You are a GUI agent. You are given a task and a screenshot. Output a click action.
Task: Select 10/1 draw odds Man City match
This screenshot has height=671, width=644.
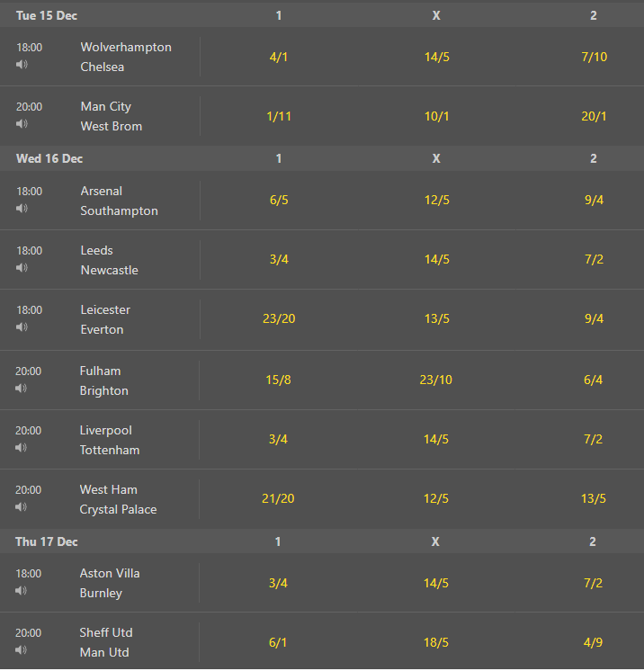[436, 116]
